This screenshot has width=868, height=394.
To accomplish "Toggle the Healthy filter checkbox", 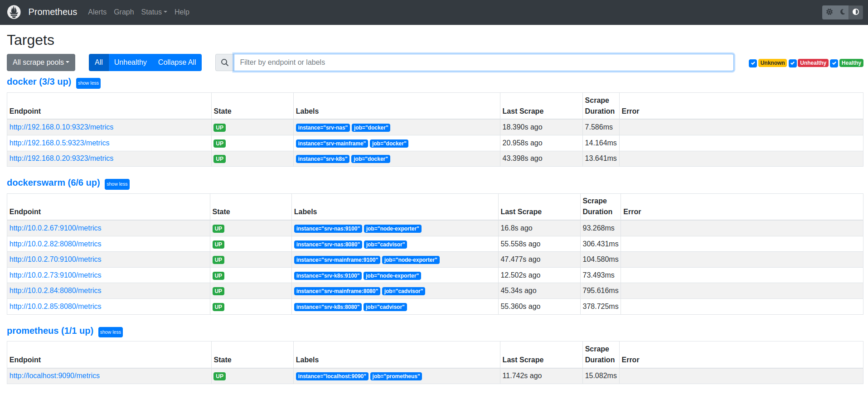I will point(834,63).
